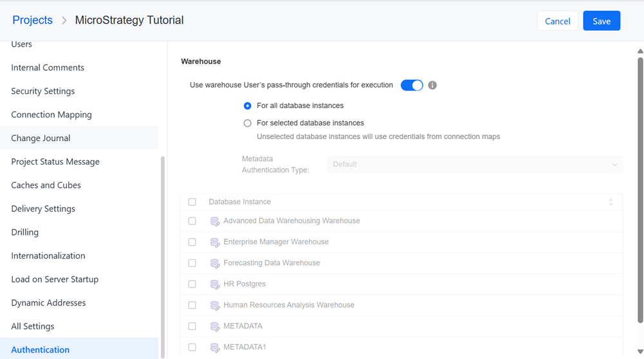
Task: Click the Advanced Data Warehousing Warehouse database icon
Action: tap(214, 221)
